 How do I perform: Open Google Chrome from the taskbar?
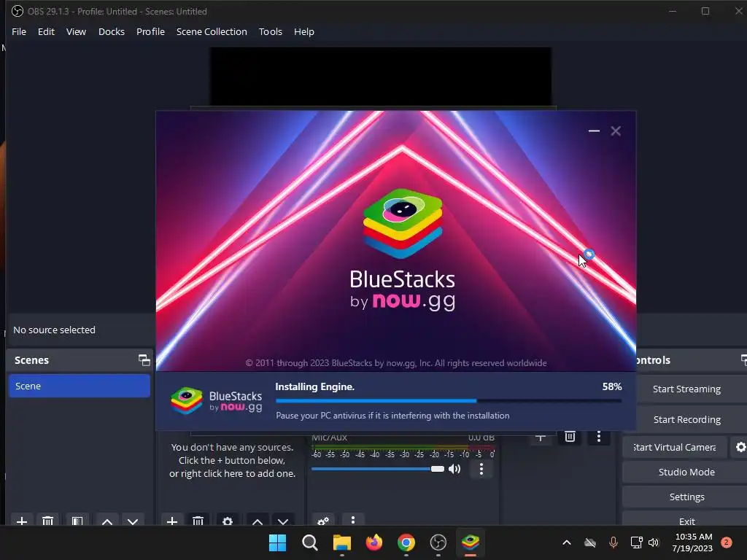point(406,542)
